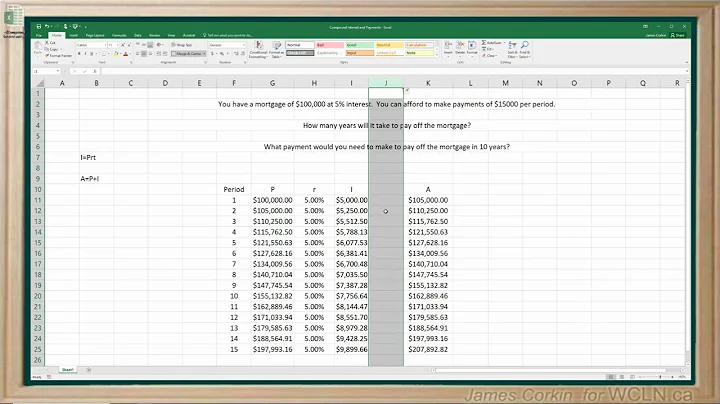
Task: Open Conditional Formatting menu
Action: coord(258,50)
